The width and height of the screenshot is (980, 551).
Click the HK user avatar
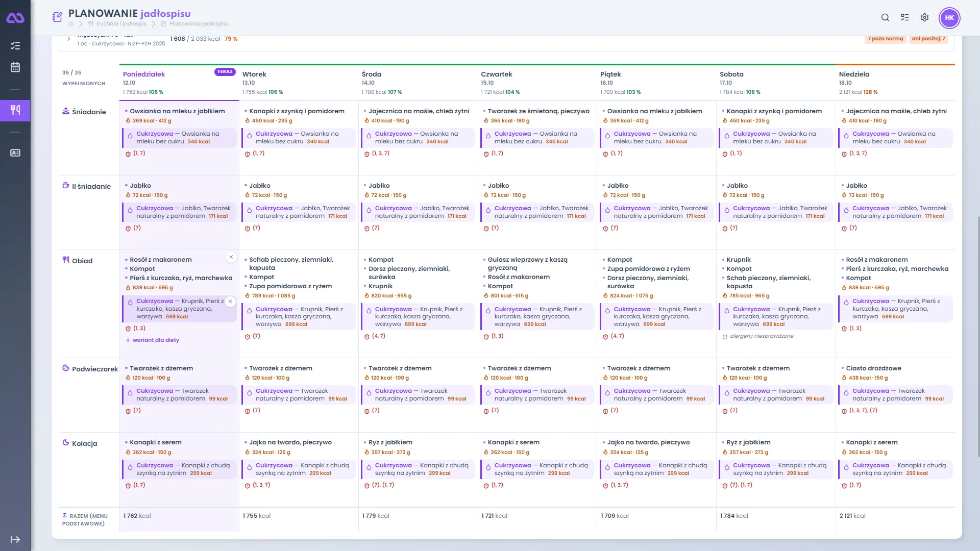tap(949, 17)
